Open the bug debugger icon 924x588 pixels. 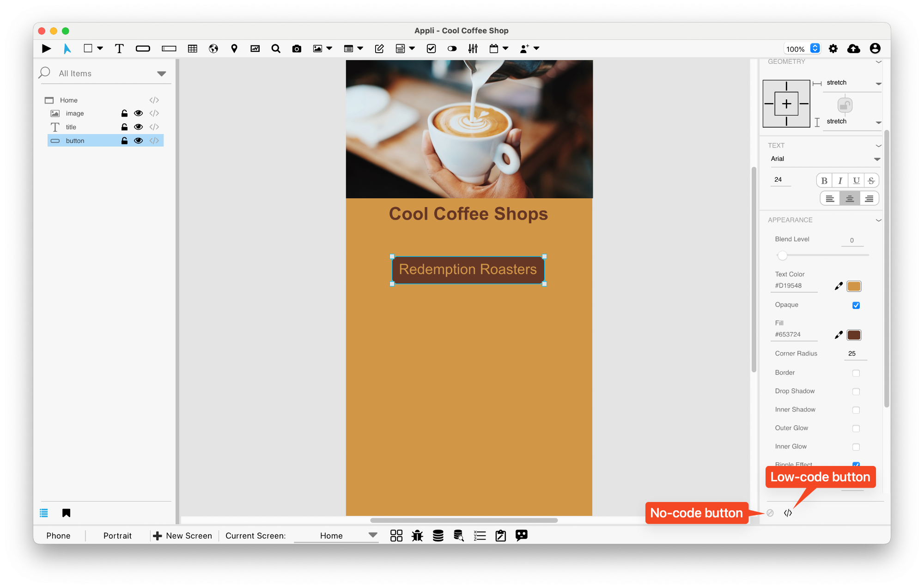click(417, 536)
